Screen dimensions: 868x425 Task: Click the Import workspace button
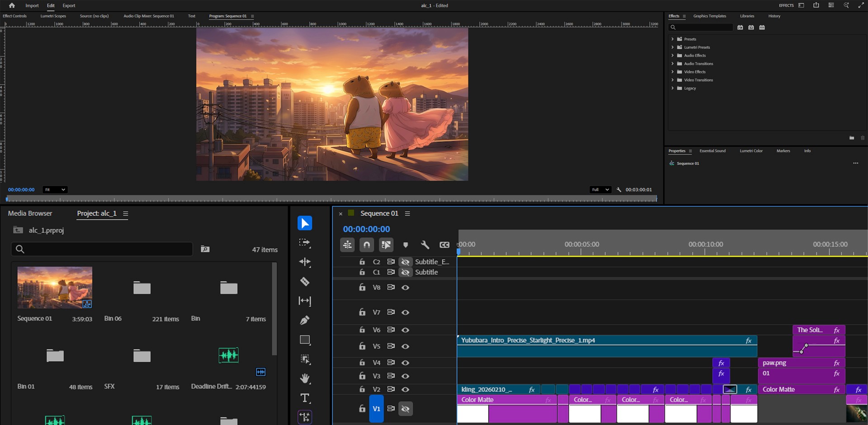tap(32, 5)
